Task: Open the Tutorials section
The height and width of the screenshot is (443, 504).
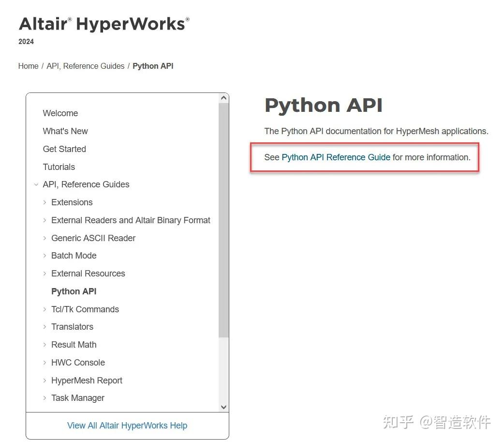Action: click(59, 167)
